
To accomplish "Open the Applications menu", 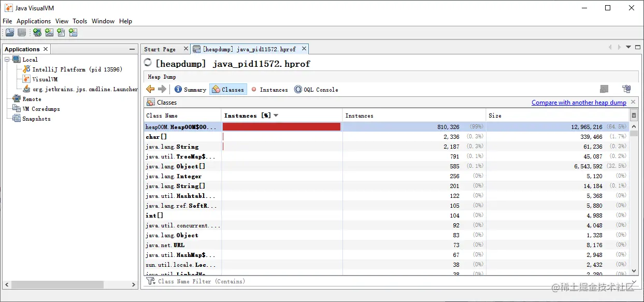I will [34, 21].
